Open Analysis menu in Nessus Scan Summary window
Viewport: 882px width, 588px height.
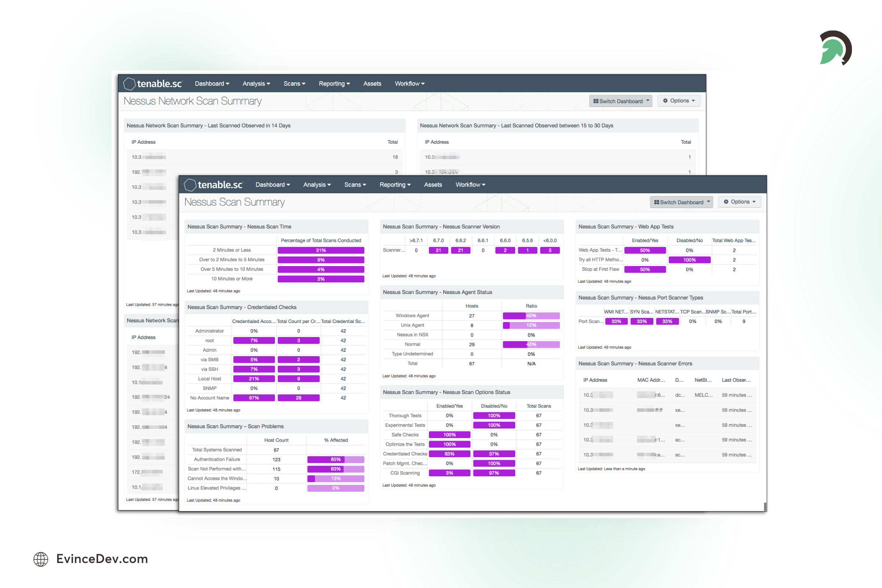click(x=317, y=185)
